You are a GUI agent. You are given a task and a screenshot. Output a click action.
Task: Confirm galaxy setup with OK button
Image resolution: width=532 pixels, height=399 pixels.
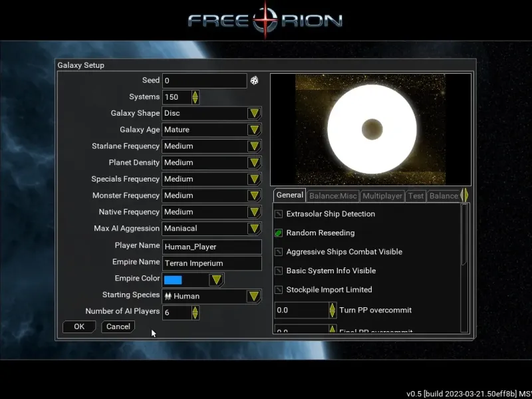[x=79, y=327]
